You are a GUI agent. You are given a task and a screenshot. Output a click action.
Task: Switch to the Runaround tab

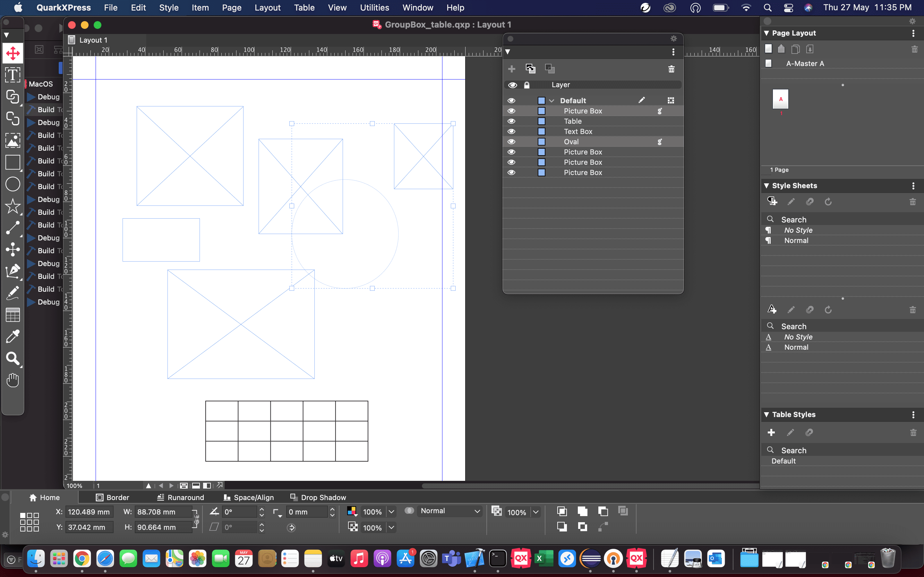pyautogui.click(x=181, y=497)
